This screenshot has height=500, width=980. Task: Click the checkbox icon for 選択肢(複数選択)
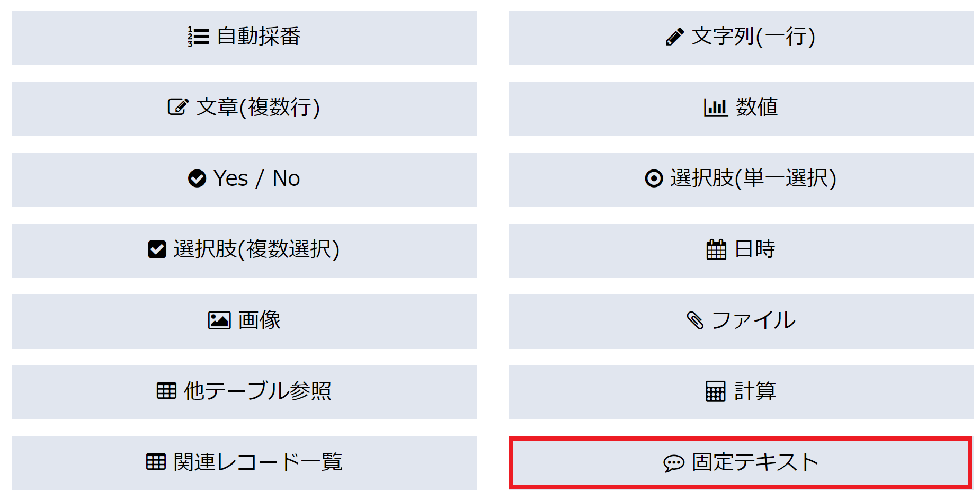click(x=157, y=249)
